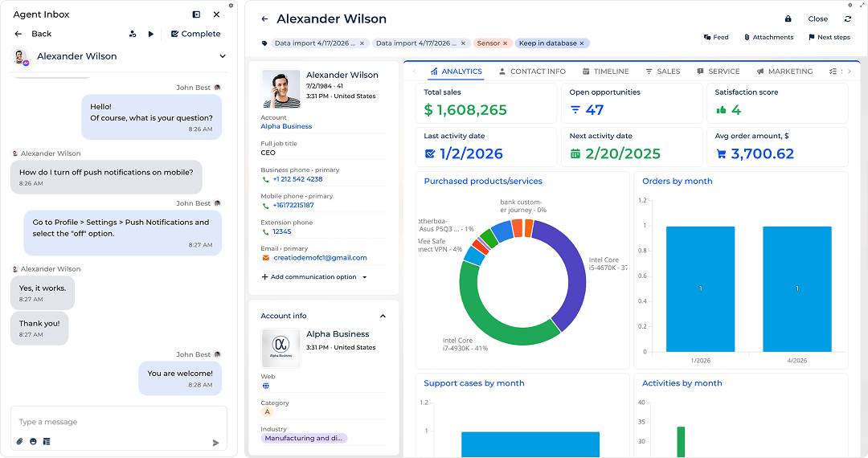
Task: Collapse the Account info section
Action: [383, 316]
